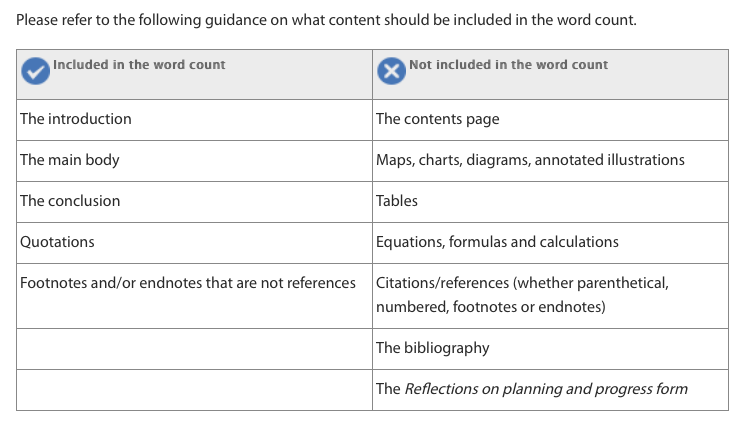Click the 'Included in the word count' header
The height and width of the screenshot is (422, 743).
click(x=139, y=65)
